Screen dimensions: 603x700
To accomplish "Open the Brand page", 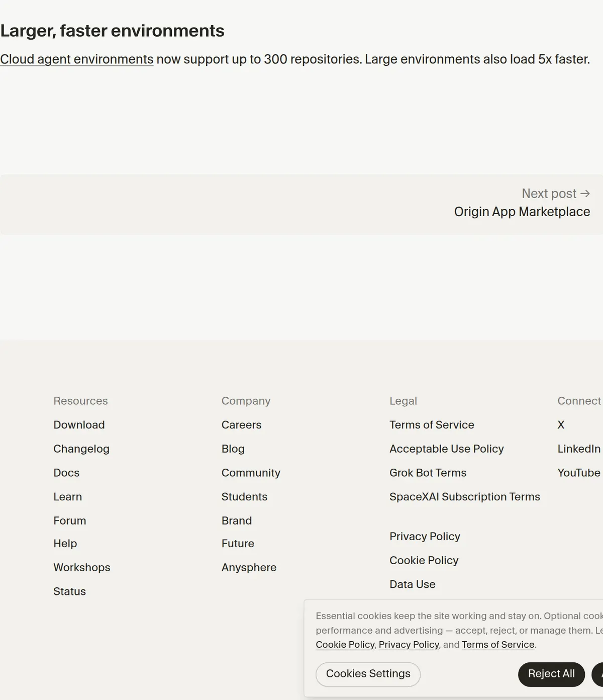I will click(x=236, y=521).
